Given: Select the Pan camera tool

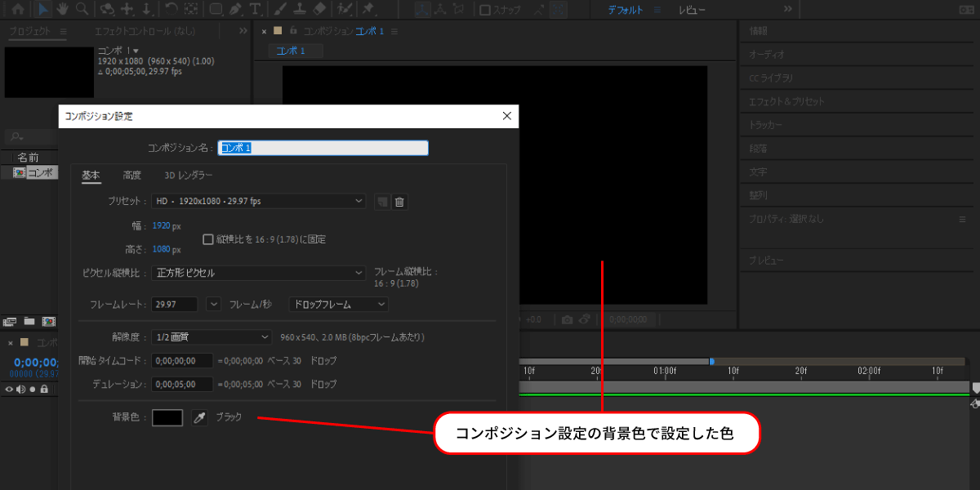Looking at the screenshot, I should tap(127, 10).
